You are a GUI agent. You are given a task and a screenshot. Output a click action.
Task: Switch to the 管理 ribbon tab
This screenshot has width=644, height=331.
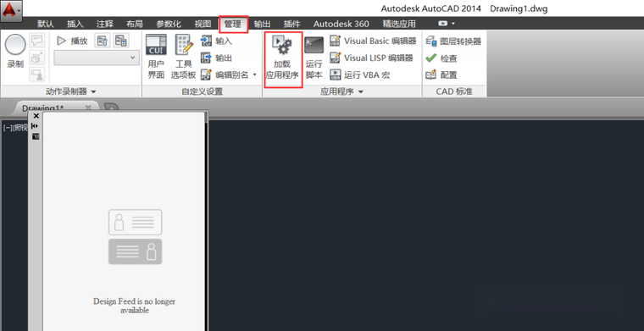point(233,24)
